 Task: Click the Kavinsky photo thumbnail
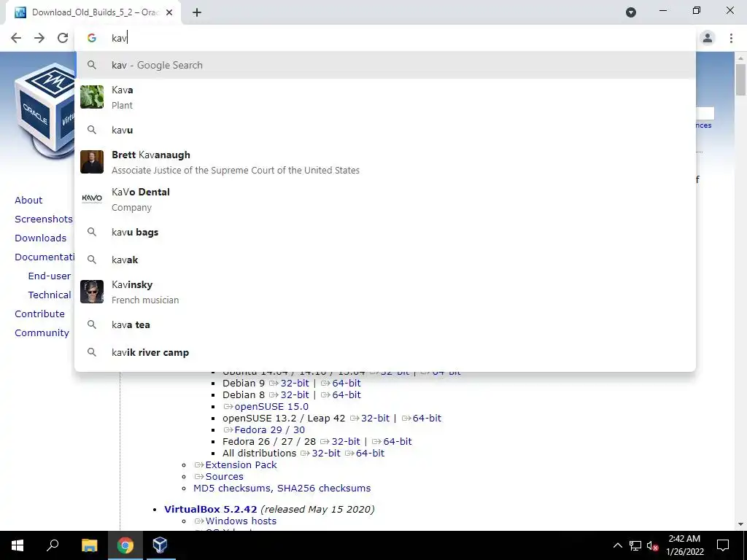[92, 292]
